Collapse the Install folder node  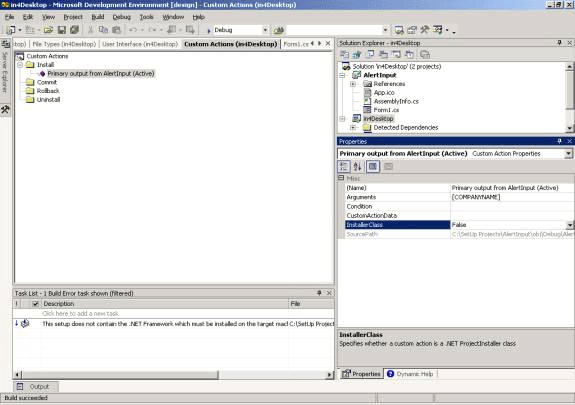pos(20,65)
